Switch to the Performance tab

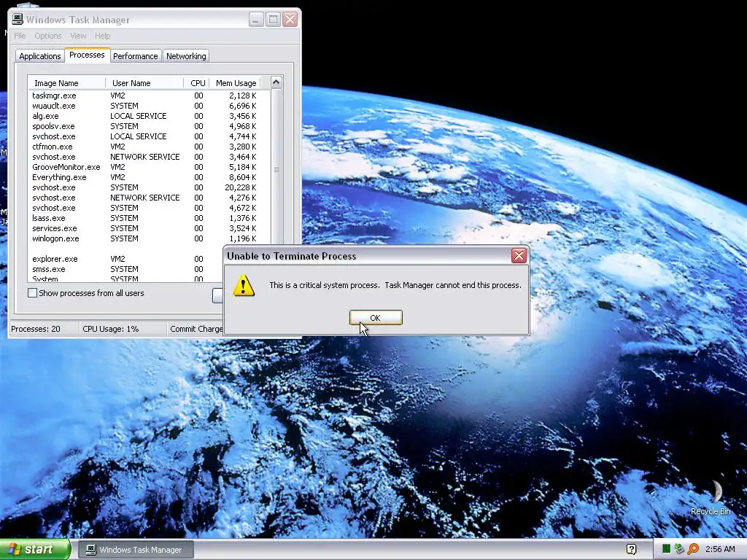pyautogui.click(x=135, y=56)
